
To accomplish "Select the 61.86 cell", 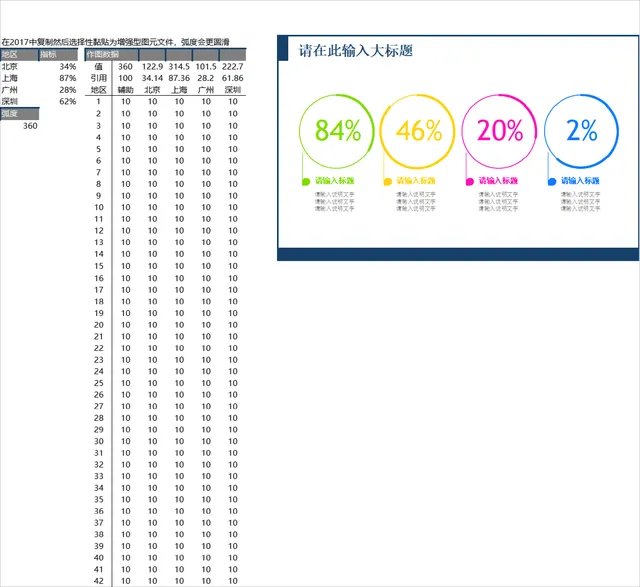I will point(233,78).
